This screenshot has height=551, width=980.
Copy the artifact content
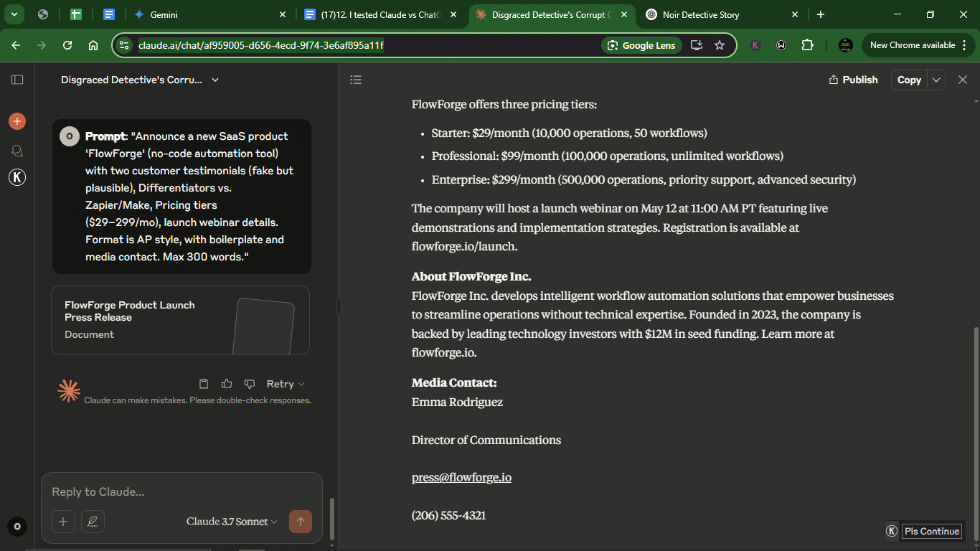click(x=909, y=80)
